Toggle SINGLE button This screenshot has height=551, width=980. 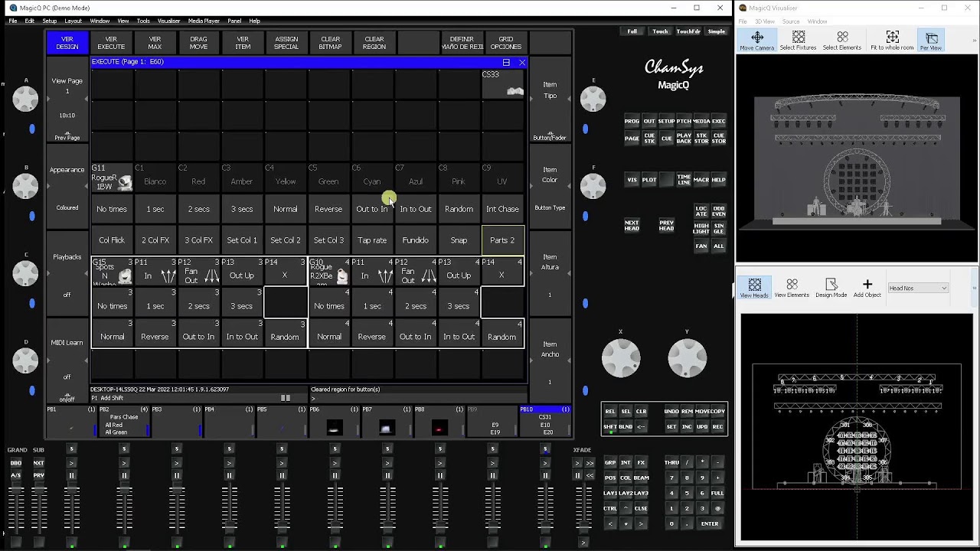tap(718, 229)
